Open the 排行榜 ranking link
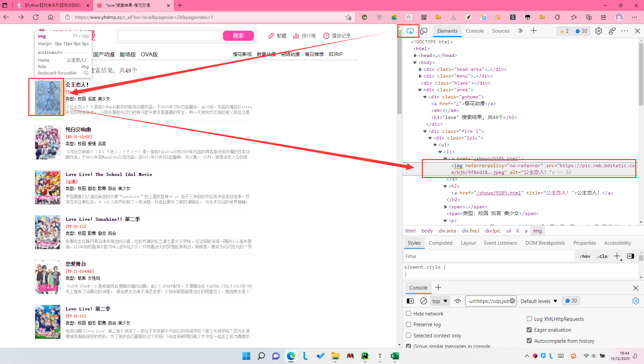This screenshot has width=644, height=364. (x=304, y=36)
